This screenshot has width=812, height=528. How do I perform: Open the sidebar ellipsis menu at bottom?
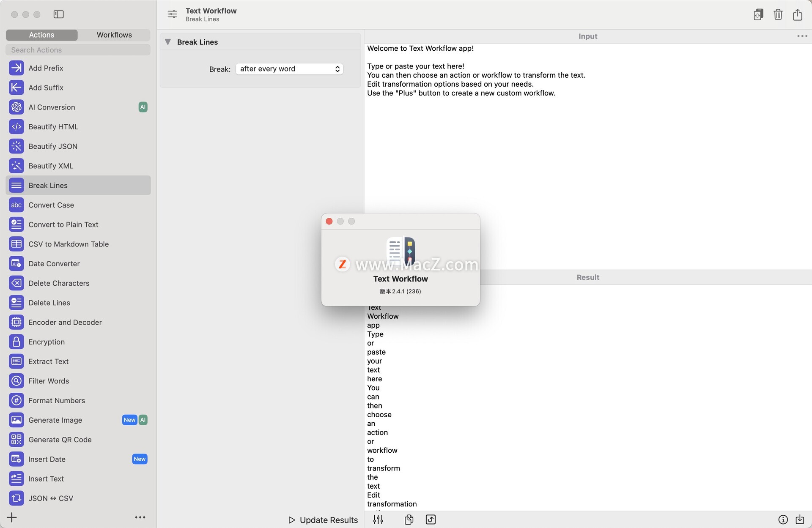pos(140,517)
